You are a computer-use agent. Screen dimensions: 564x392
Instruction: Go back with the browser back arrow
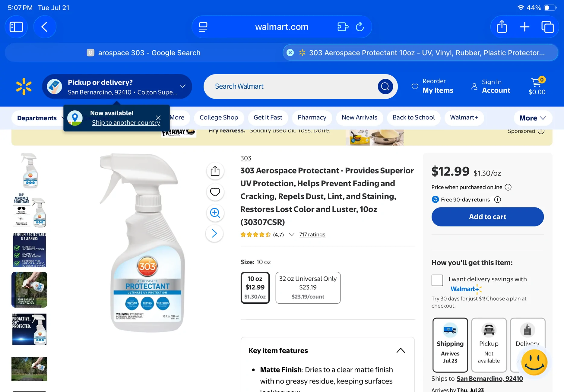click(x=45, y=27)
